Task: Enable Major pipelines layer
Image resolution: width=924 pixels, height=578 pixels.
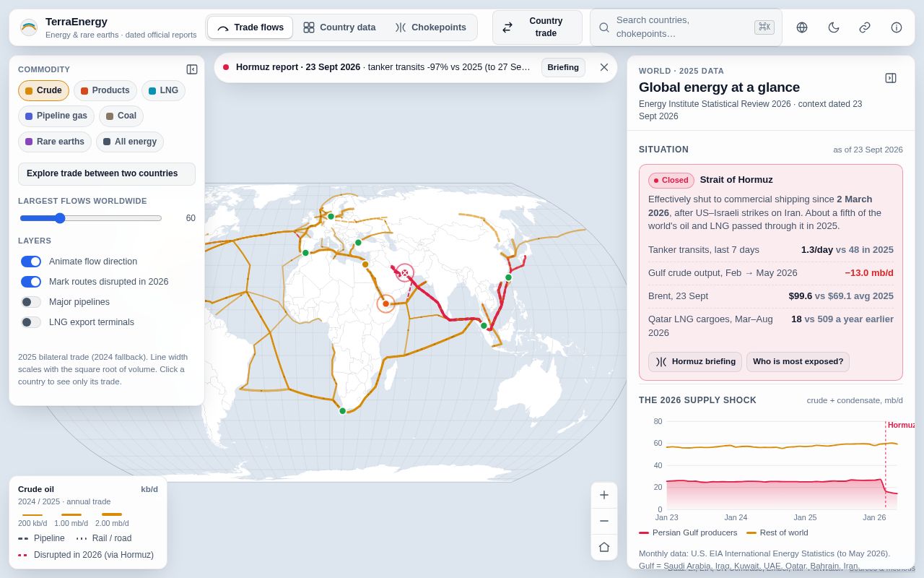Action: [x=31, y=302]
